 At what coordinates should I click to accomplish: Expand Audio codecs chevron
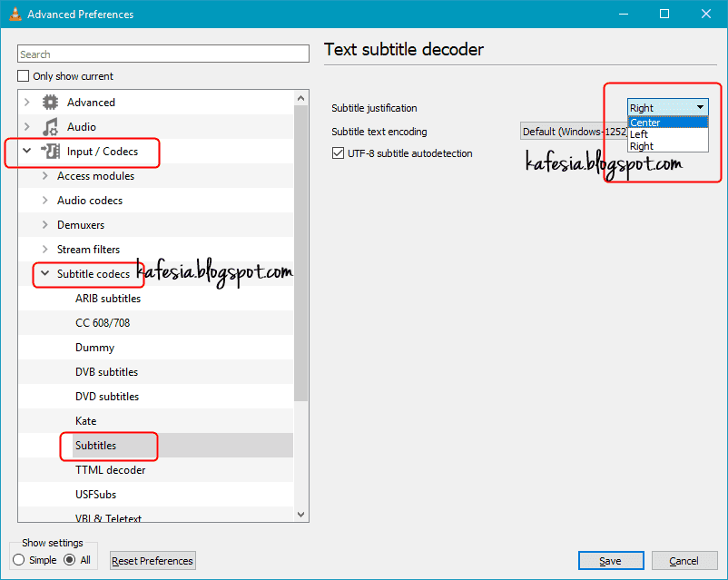pos(45,201)
